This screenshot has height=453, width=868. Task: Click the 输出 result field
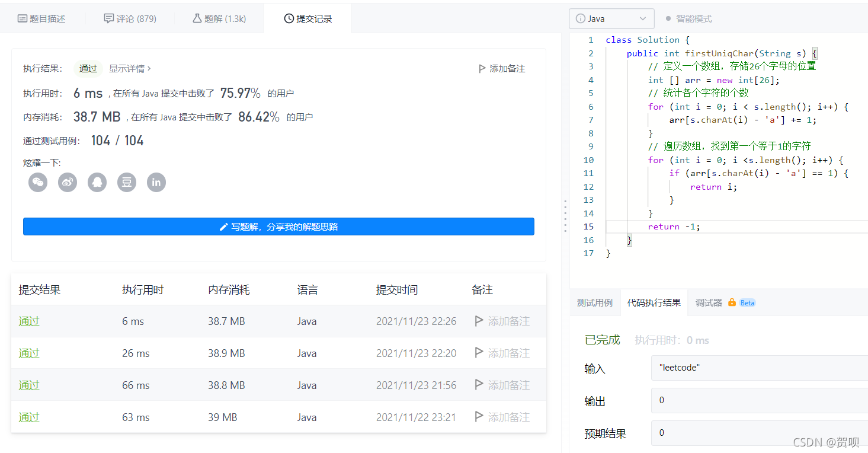coord(760,400)
